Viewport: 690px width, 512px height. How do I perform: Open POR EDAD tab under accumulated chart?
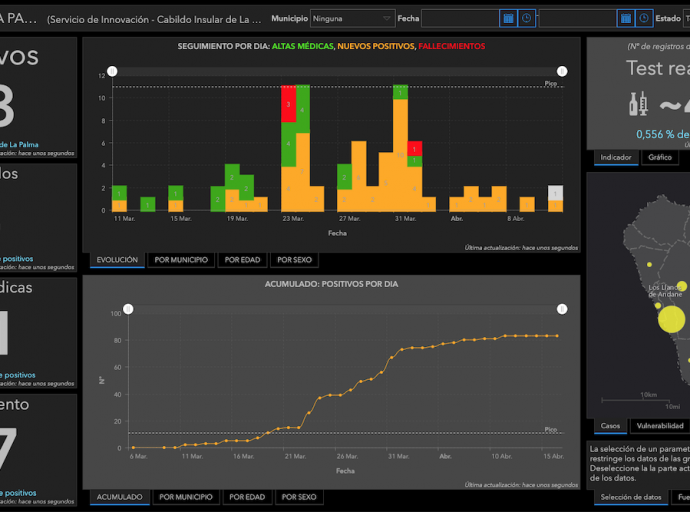pyautogui.click(x=247, y=497)
